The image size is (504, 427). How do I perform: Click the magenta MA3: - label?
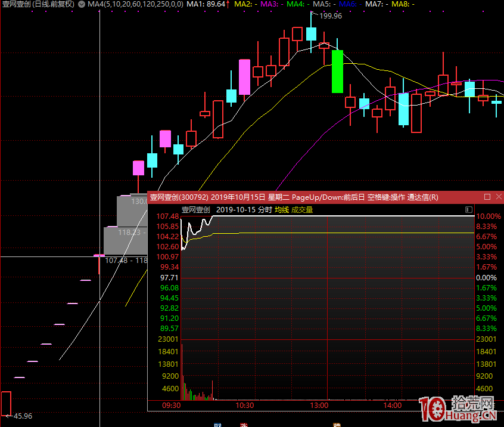(x=272, y=4)
